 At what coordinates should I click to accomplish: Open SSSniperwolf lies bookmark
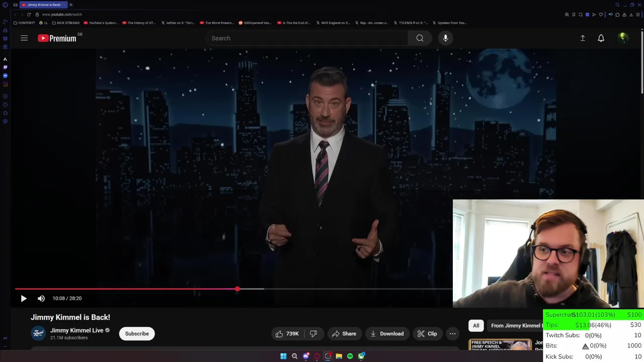click(x=255, y=23)
